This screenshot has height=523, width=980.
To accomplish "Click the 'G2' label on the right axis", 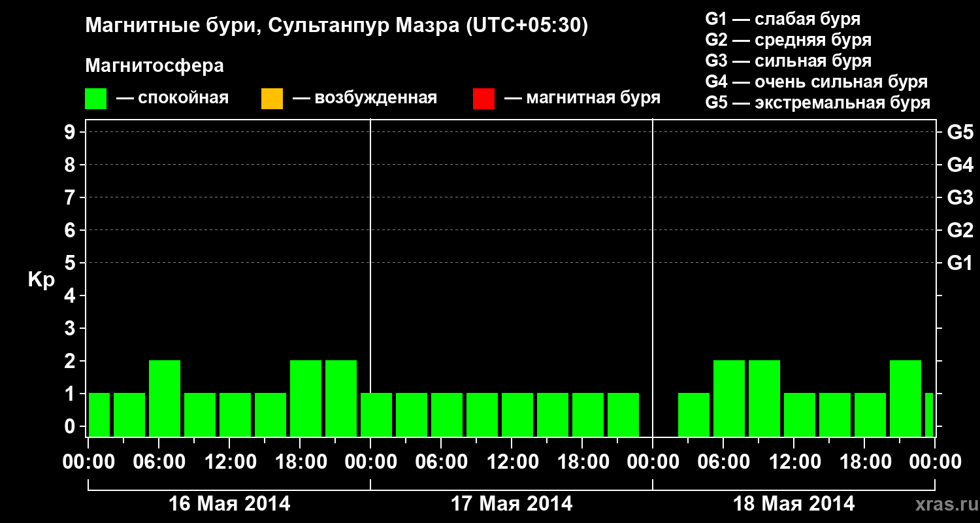I will click(960, 230).
